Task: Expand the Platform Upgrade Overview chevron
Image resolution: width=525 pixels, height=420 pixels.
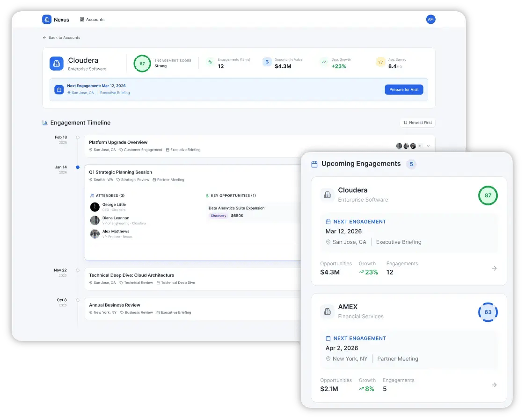Action: 428,146
